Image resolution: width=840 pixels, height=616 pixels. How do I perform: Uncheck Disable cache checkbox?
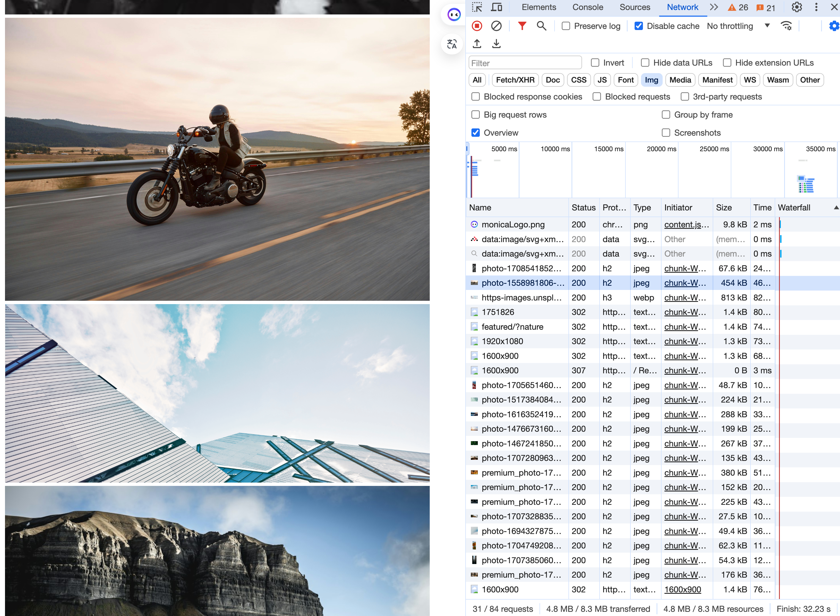point(639,26)
